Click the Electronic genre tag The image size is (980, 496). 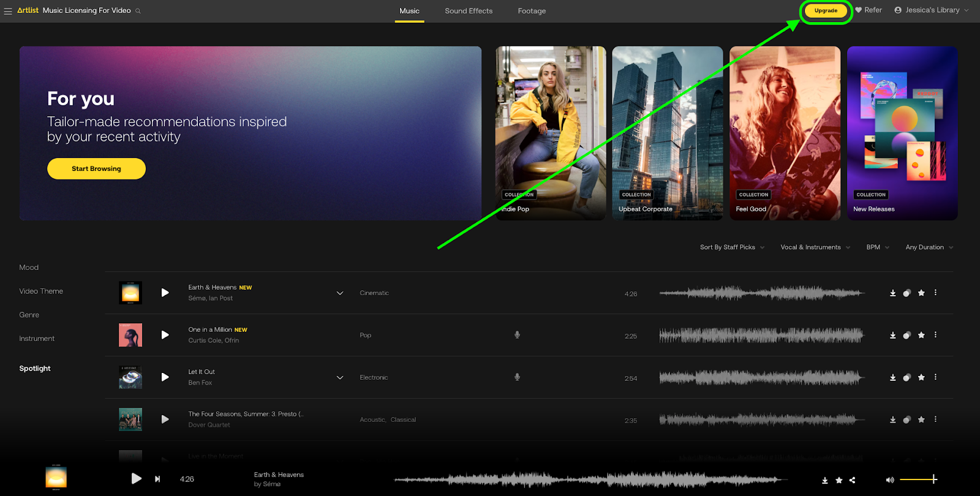(374, 378)
